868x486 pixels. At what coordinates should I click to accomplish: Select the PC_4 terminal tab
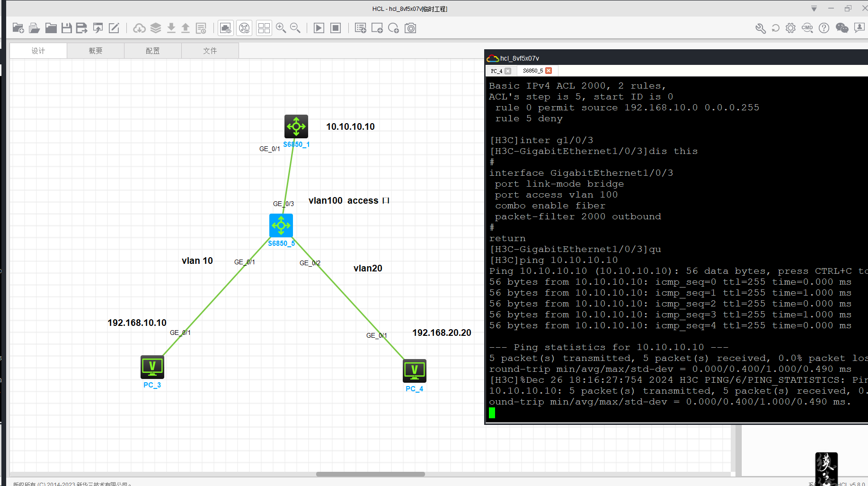coord(496,71)
